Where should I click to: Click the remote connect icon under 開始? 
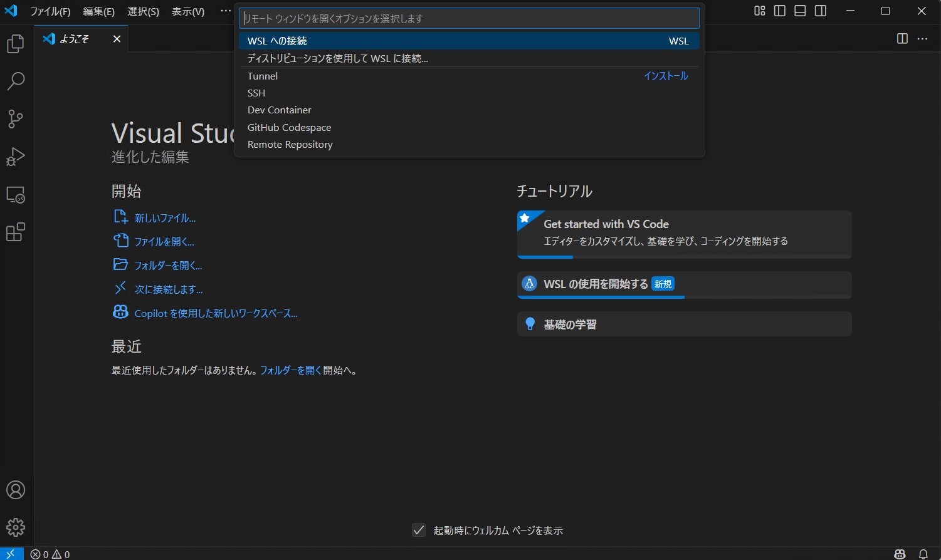(x=120, y=288)
